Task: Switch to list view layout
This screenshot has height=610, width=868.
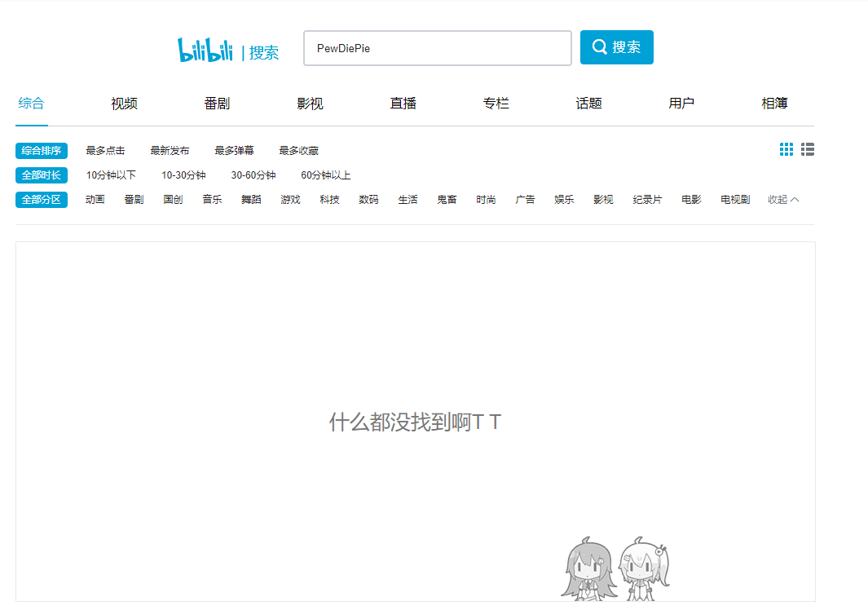Action: point(808,149)
